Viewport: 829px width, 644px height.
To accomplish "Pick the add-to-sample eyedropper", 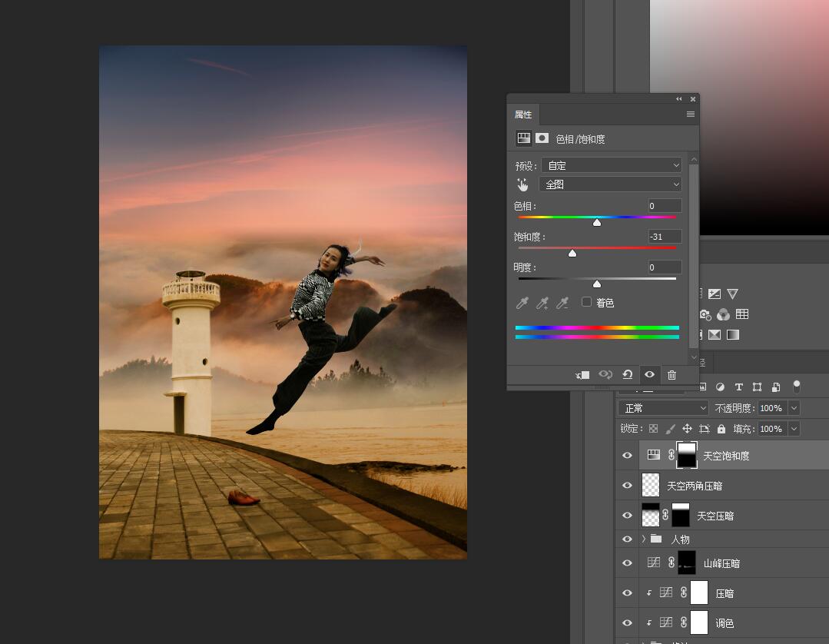I will tap(542, 303).
